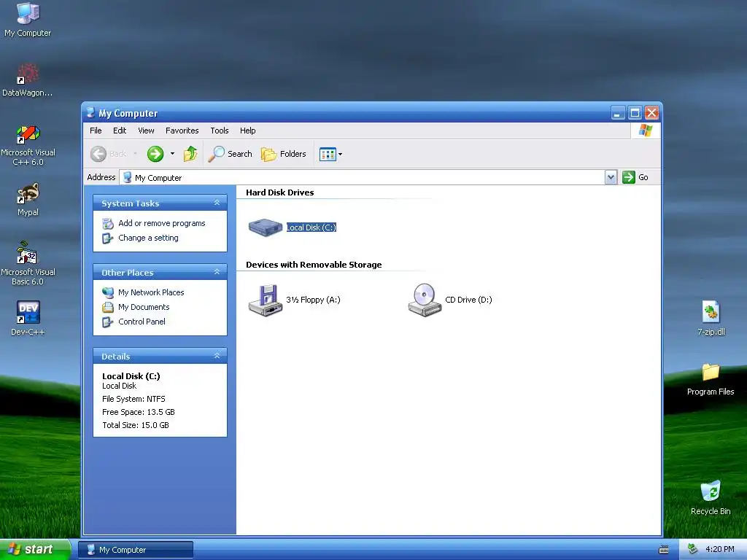Viewport: 747px width, 560px height.
Task: Click the Change a setting icon
Action: pyautogui.click(x=108, y=238)
